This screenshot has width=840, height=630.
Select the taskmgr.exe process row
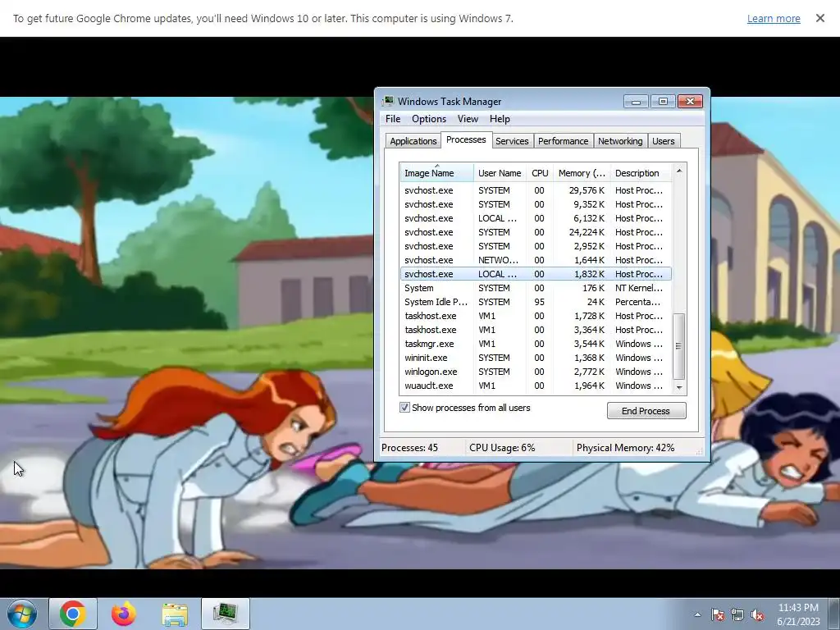(536, 344)
